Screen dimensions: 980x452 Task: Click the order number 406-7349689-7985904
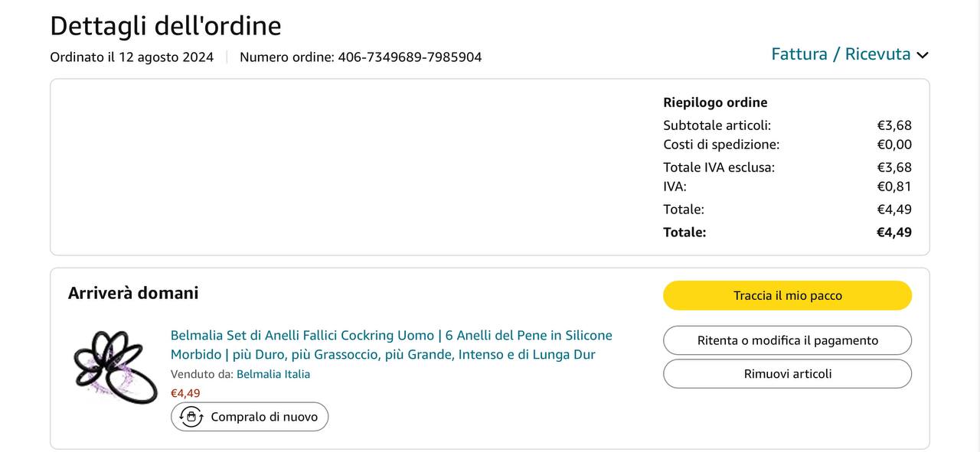click(410, 57)
